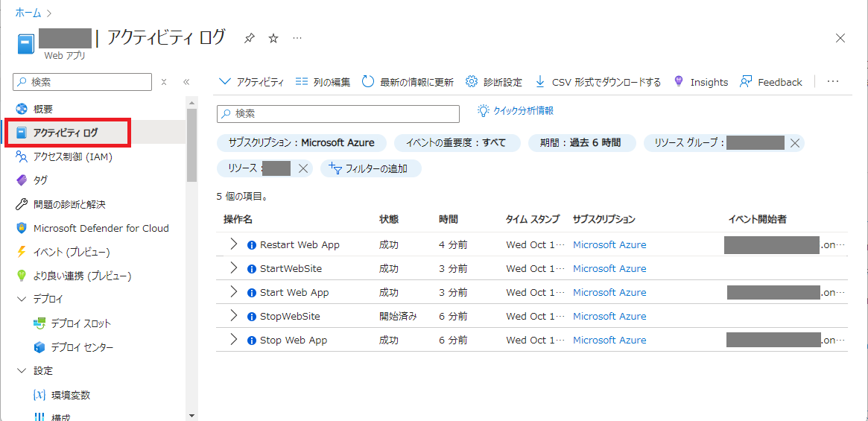This screenshot has height=421, width=868.
Task: Go to ホーム breadcrumb
Action: coord(27,12)
